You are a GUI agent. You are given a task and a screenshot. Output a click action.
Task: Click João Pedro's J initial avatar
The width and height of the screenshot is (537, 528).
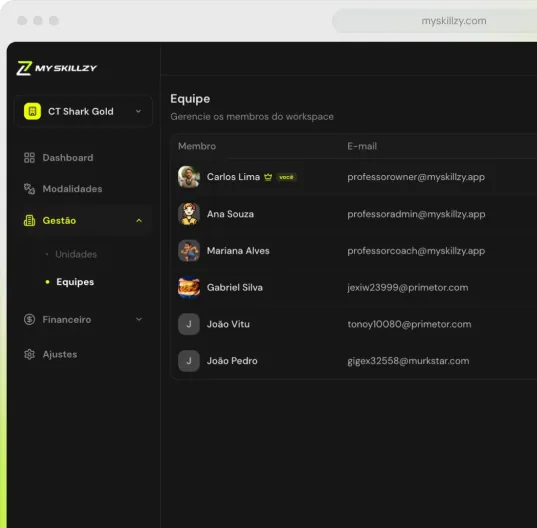tap(189, 361)
